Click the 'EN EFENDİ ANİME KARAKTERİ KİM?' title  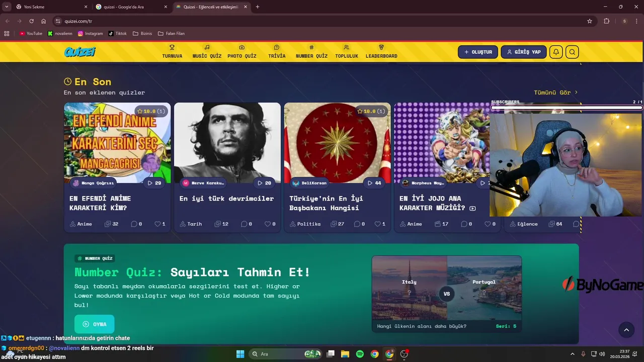coord(100,203)
